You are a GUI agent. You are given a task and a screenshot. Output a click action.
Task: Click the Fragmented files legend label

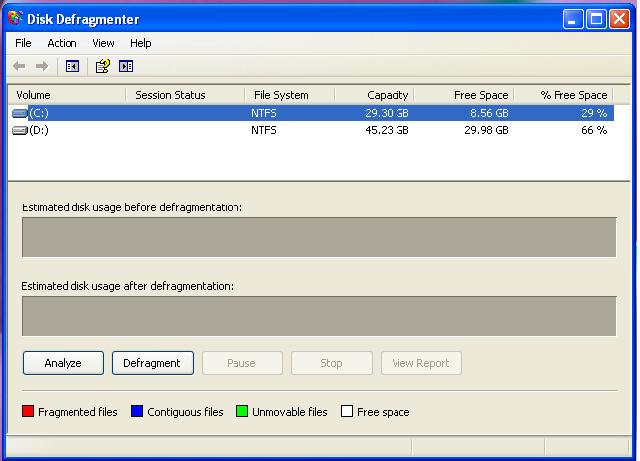coord(78,412)
